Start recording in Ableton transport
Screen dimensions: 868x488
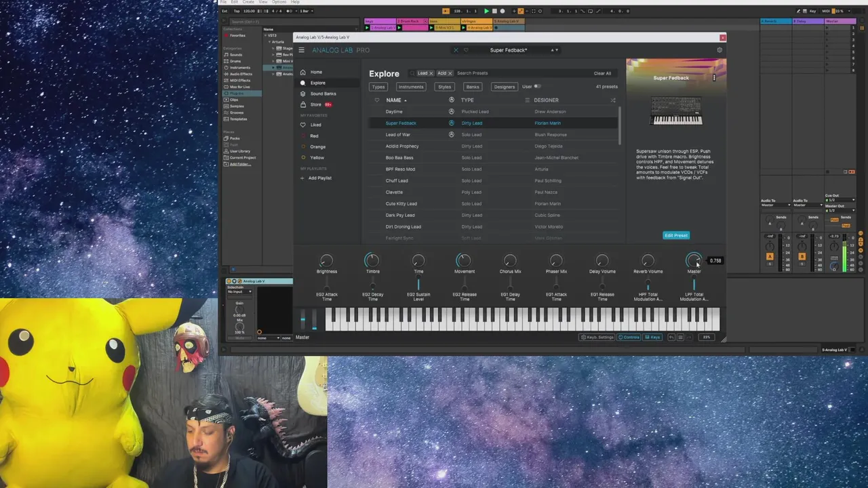coord(502,11)
